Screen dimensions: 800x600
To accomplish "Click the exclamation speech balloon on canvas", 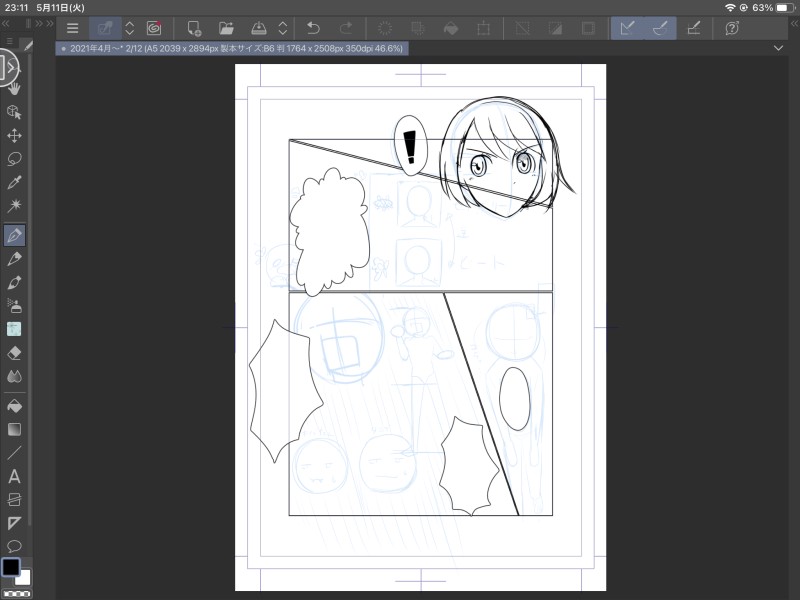I will click(x=411, y=145).
